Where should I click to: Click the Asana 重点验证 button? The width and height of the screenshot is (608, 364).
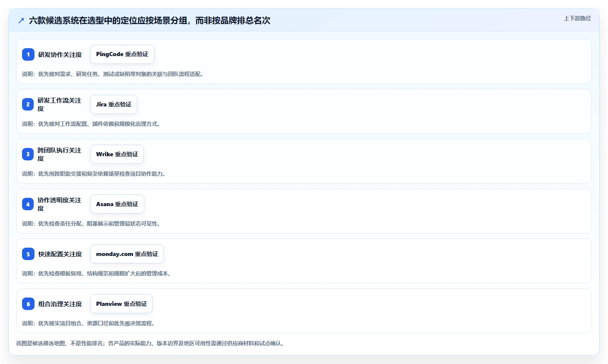[117, 204]
